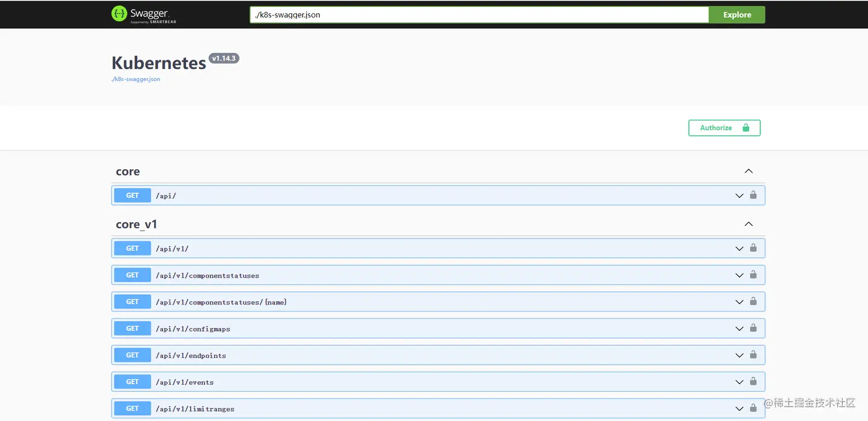Expand /api/v1/configmaps chevron
This screenshot has width=868, height=421.
coord(739,329)
